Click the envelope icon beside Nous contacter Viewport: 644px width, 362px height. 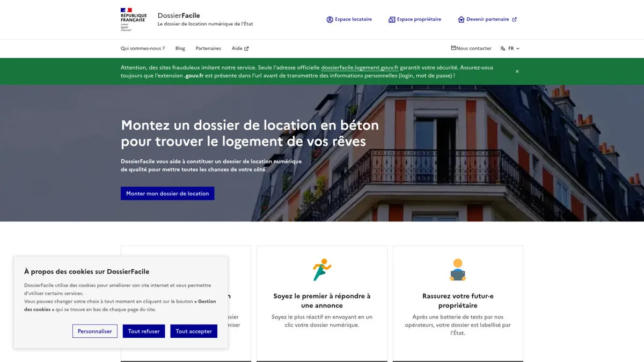click(x=453, y=48)
